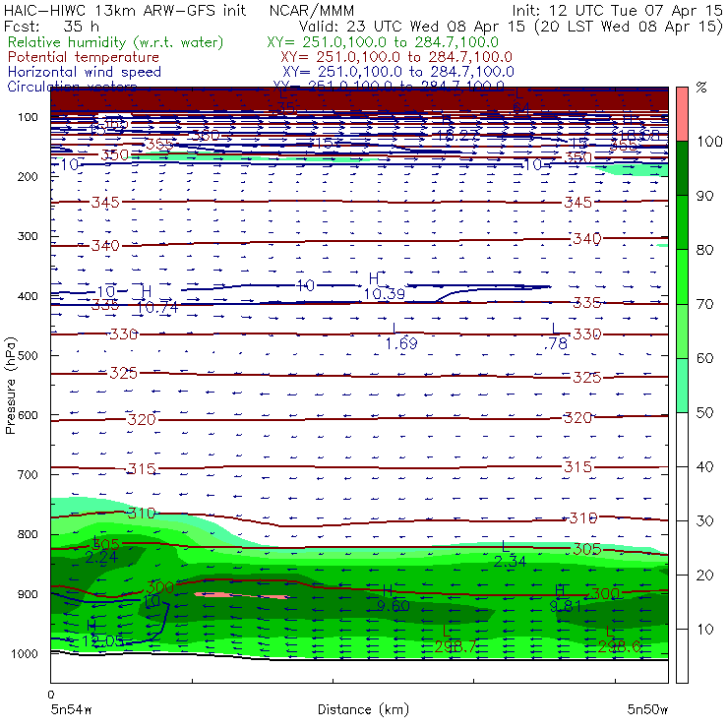
Task: Click the 'Fcst: 35 h' forecast label
Action: (x=51, y=26)
